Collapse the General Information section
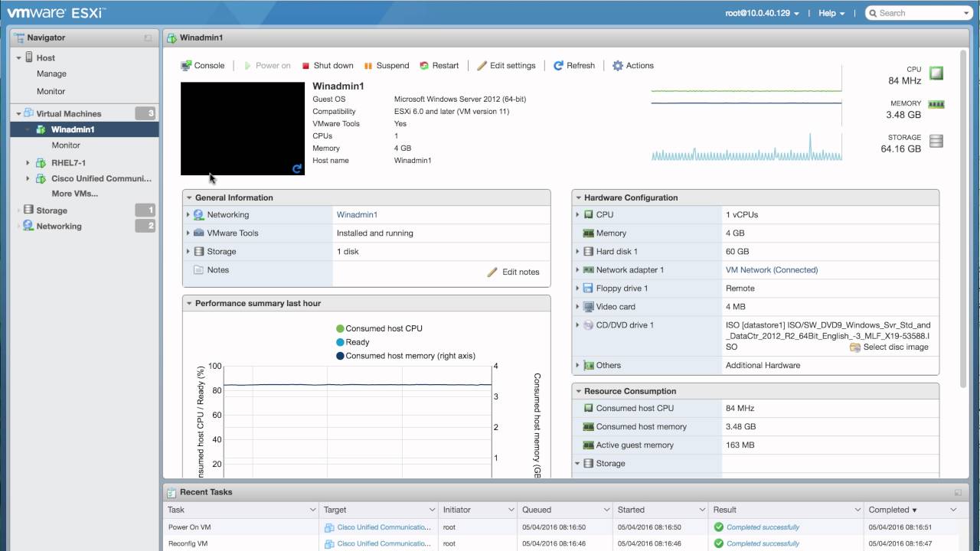Screen dimensions: 980x551 point(189,197)
